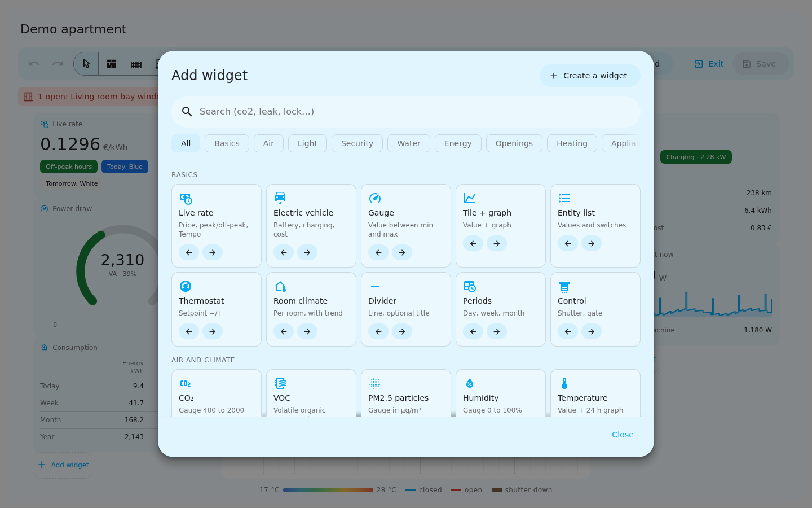This screenshot has height=508, width=812.
Task: Click next arrow on Live rate card
Action: point(213,252)
